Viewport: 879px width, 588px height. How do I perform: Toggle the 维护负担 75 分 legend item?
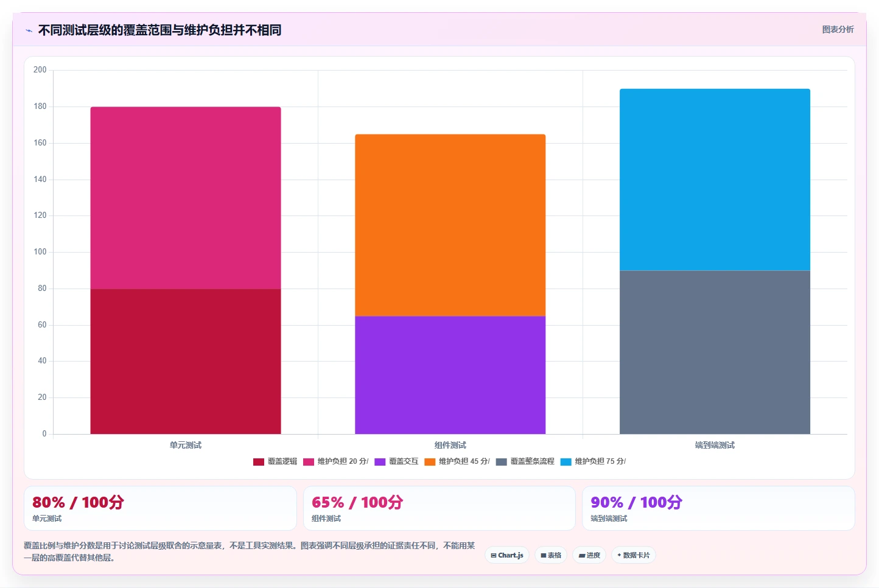(593, 461)
